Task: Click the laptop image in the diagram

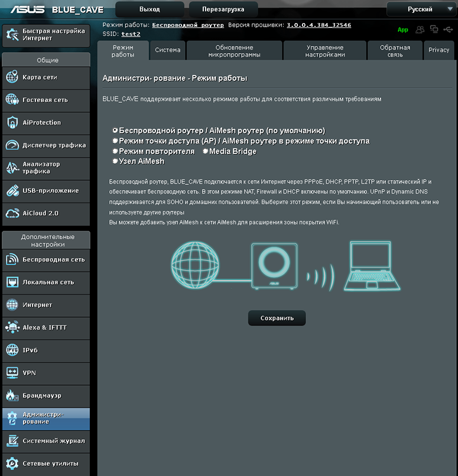Action: (372, 266)
